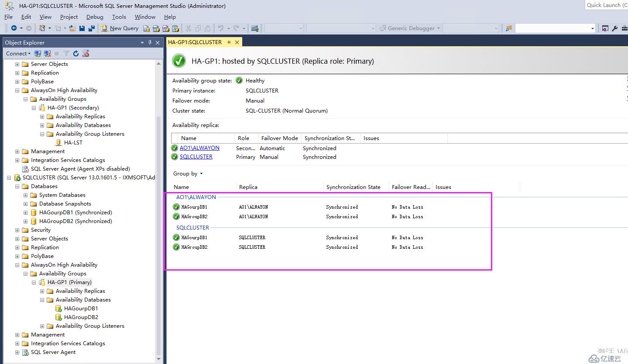Open the Edit menu

(x=26, y=17)
